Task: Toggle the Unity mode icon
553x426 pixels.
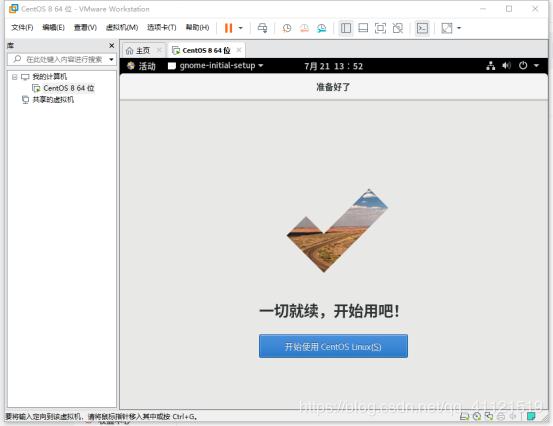Action: pos(397,28)
